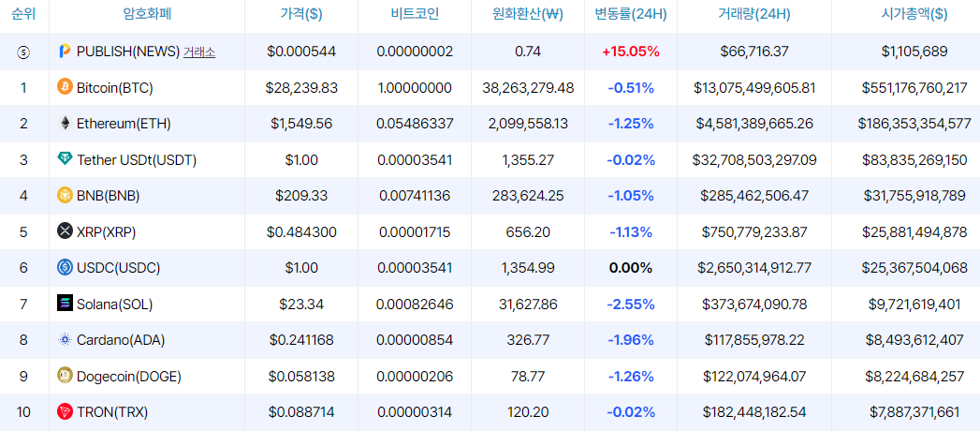Sort by 비트코인 column header
Viewport: 980px width, 431px height.
[415, 14]
